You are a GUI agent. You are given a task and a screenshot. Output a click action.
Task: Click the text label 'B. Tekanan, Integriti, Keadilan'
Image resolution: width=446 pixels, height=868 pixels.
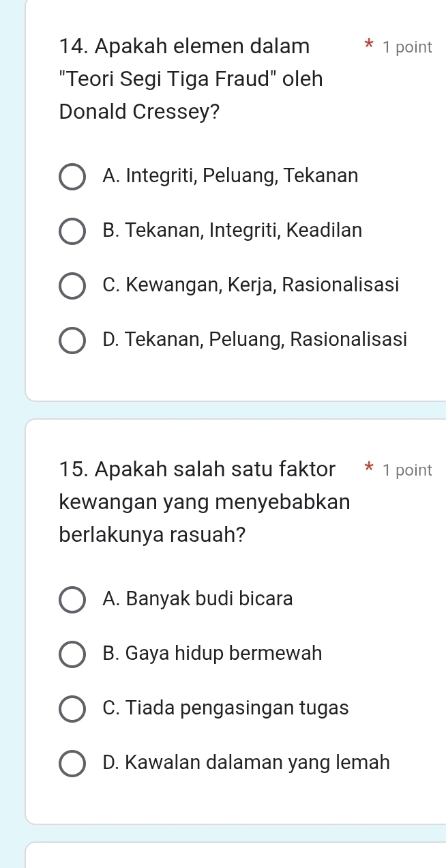point(232,231)
